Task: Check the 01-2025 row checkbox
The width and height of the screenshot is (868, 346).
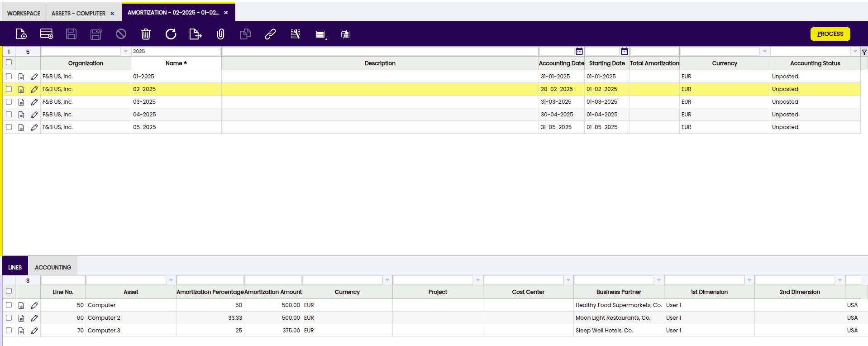Action: (9, 77)
